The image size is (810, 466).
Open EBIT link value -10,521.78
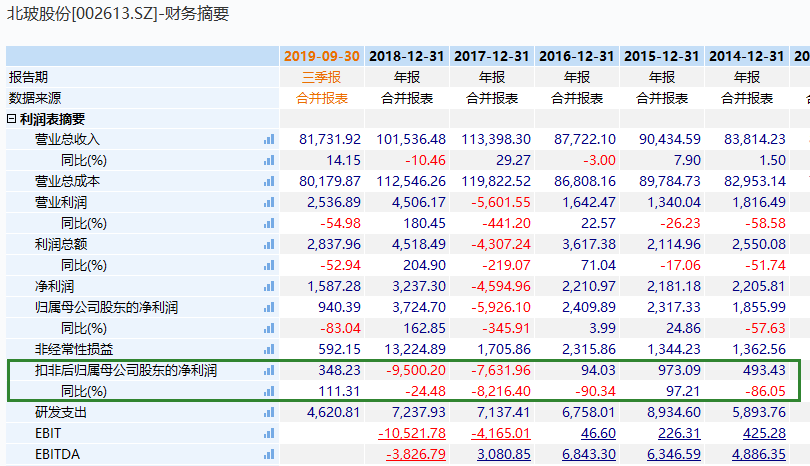click(x=412, y=433)
